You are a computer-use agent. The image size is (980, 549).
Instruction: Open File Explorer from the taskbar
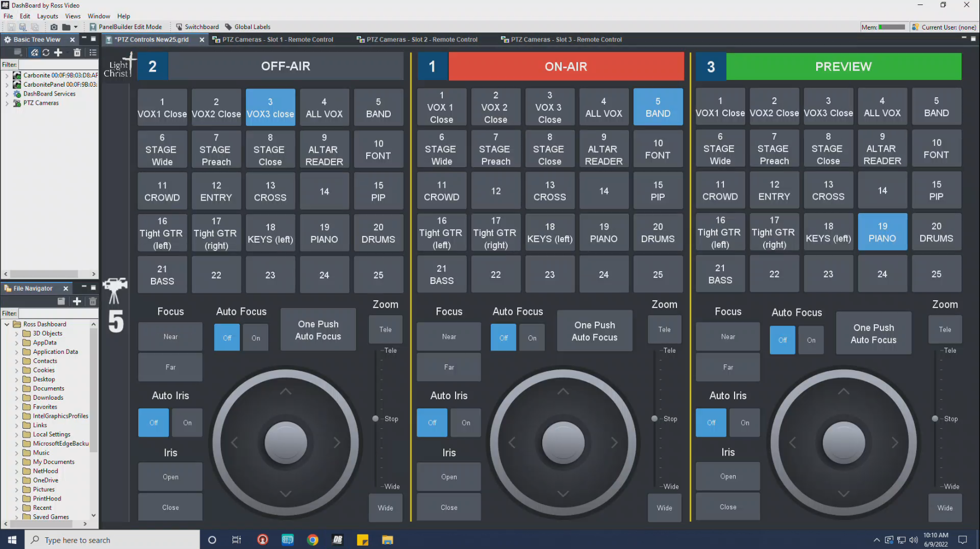[x=387, y=540]
